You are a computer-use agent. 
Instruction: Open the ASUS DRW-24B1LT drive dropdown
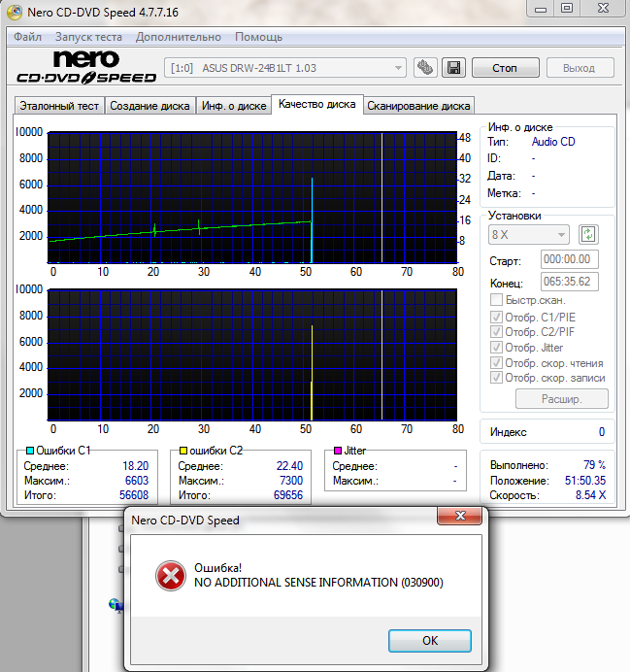(285, 68)
